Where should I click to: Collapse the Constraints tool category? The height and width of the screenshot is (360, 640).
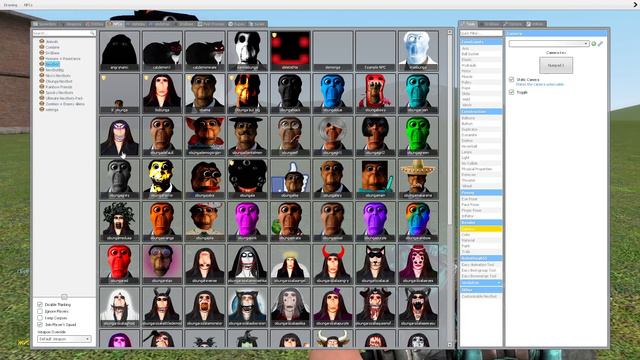(x=481, y=42)
